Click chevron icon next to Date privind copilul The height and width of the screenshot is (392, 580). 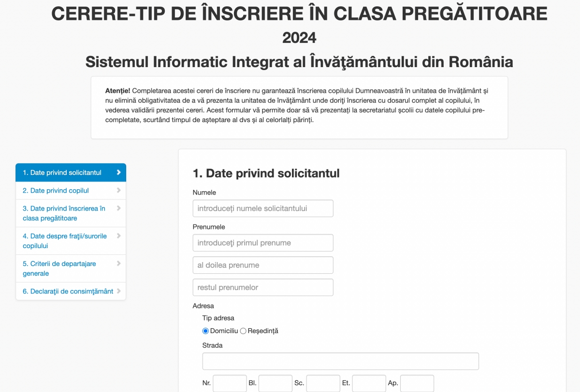[x=118, y=190]
